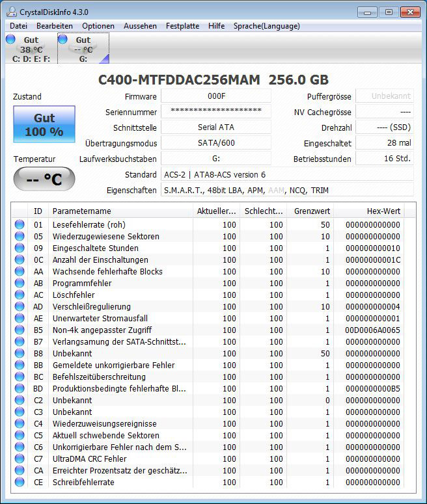The image size is (427, 504).
Task: Open the Optionen menu
Action: click(x=98, y=26)
